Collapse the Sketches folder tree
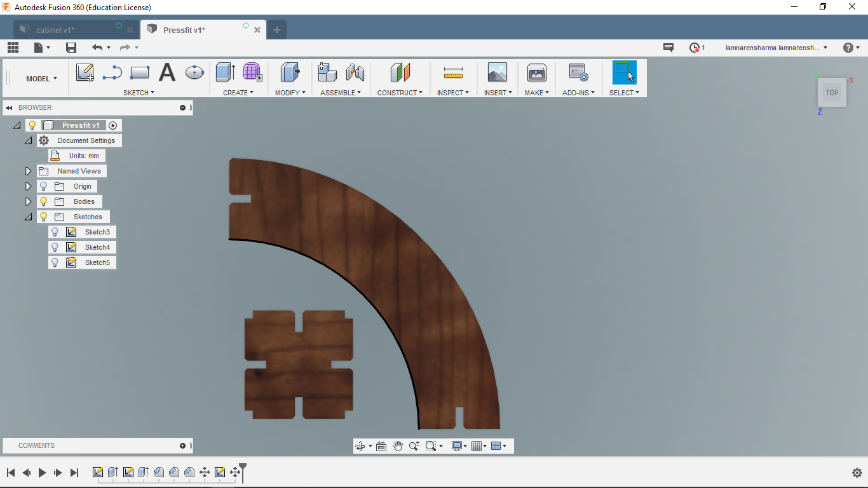868x488 pixels. (28, 217)
